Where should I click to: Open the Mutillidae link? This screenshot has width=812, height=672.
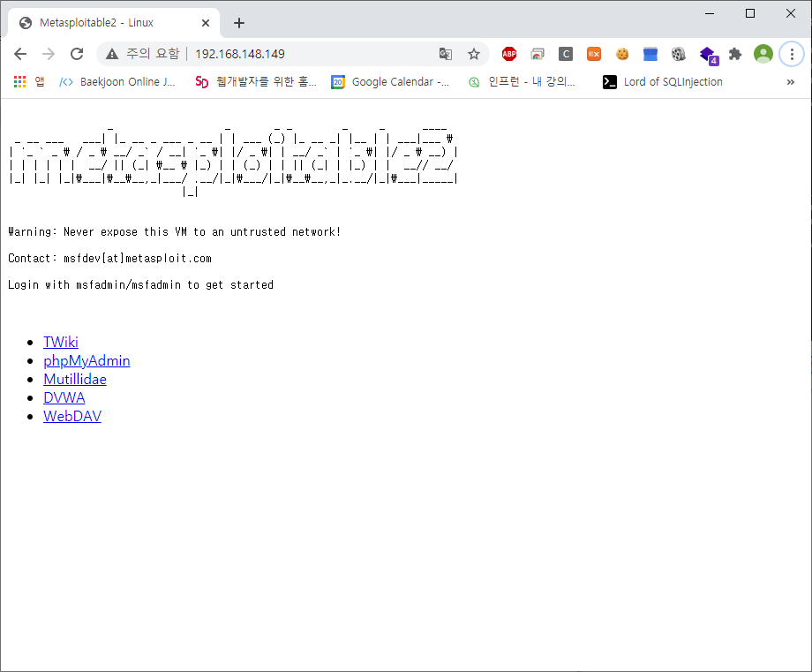(x=75, y=379)
